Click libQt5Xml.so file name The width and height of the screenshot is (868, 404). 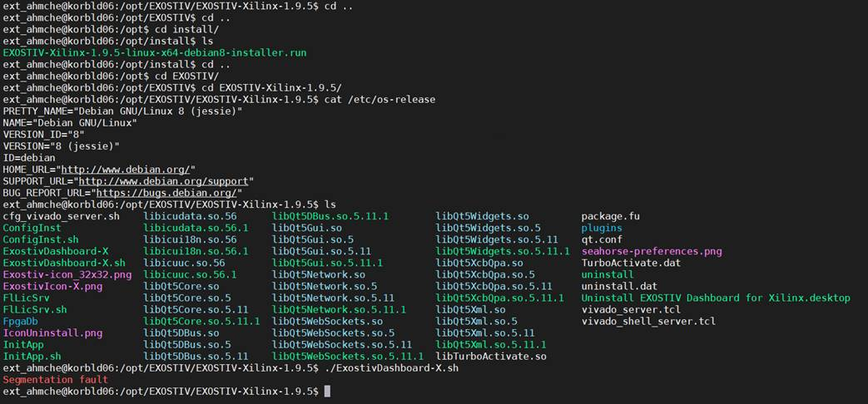coord(470,309)
